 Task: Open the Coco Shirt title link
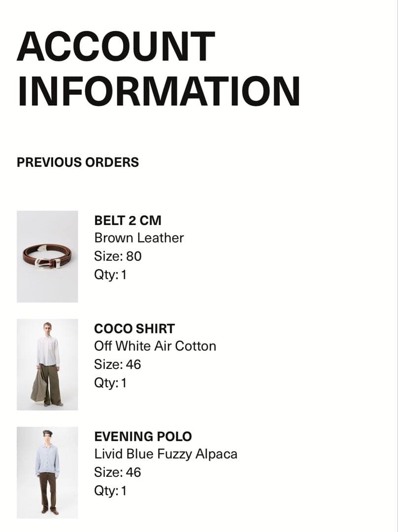[x=134, y=329]
